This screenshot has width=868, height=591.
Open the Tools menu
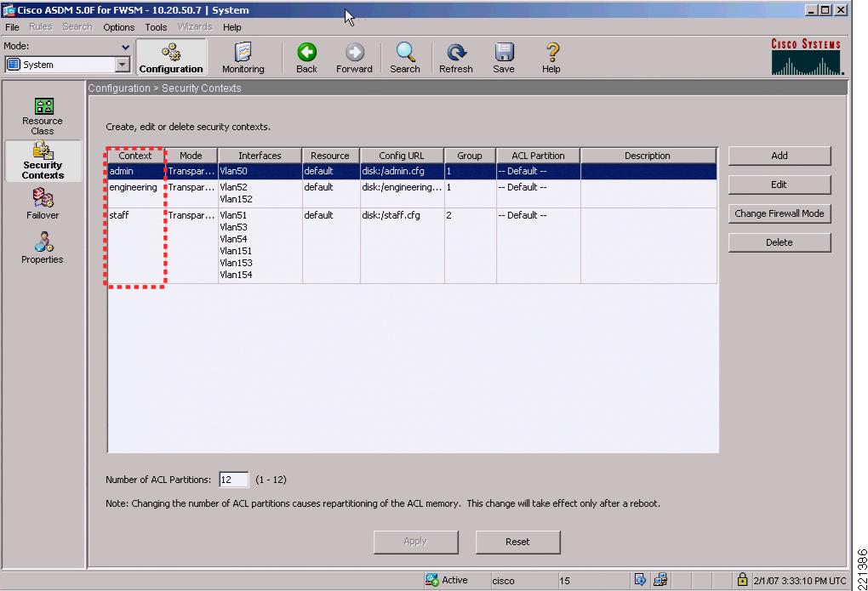click(x=156, y=27)
